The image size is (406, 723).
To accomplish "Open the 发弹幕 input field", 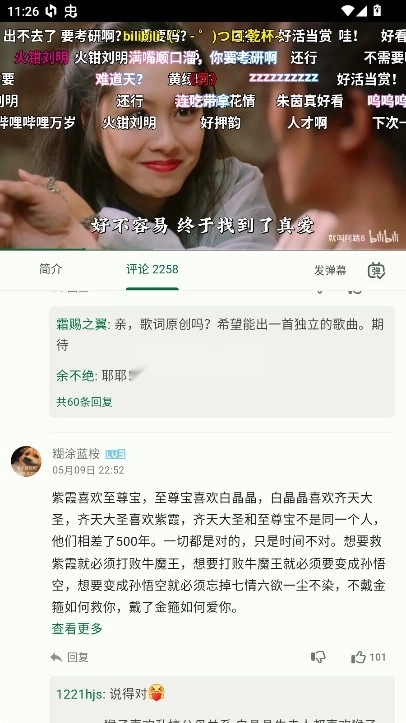I will point(330,270).
